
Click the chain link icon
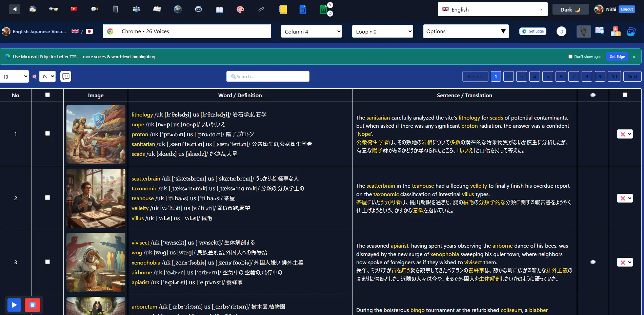click(x=261, y=9)
